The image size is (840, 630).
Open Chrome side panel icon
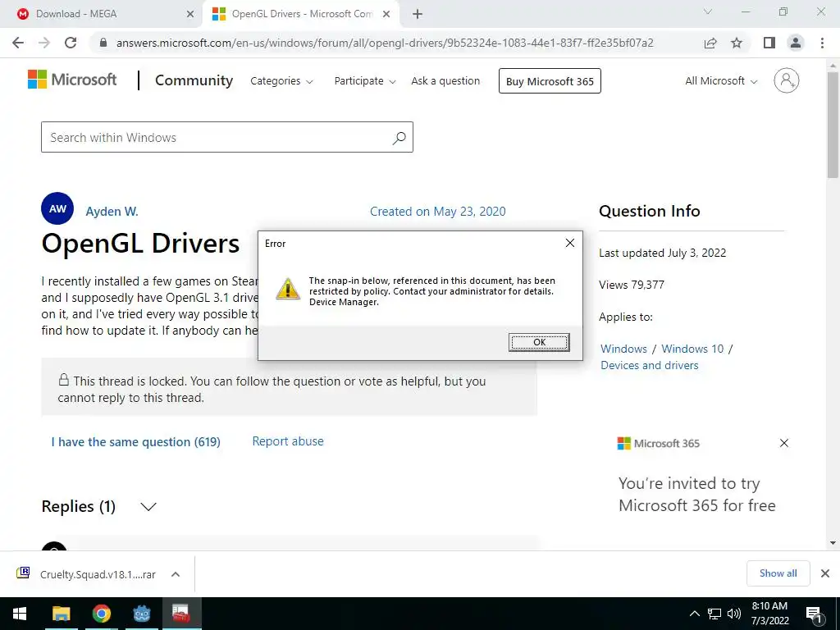pos(769,43)
